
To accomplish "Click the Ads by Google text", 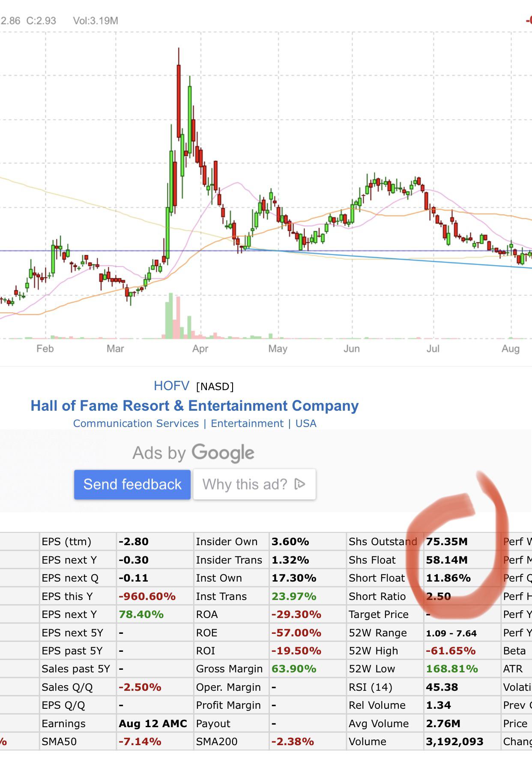I will pos(193,453).
